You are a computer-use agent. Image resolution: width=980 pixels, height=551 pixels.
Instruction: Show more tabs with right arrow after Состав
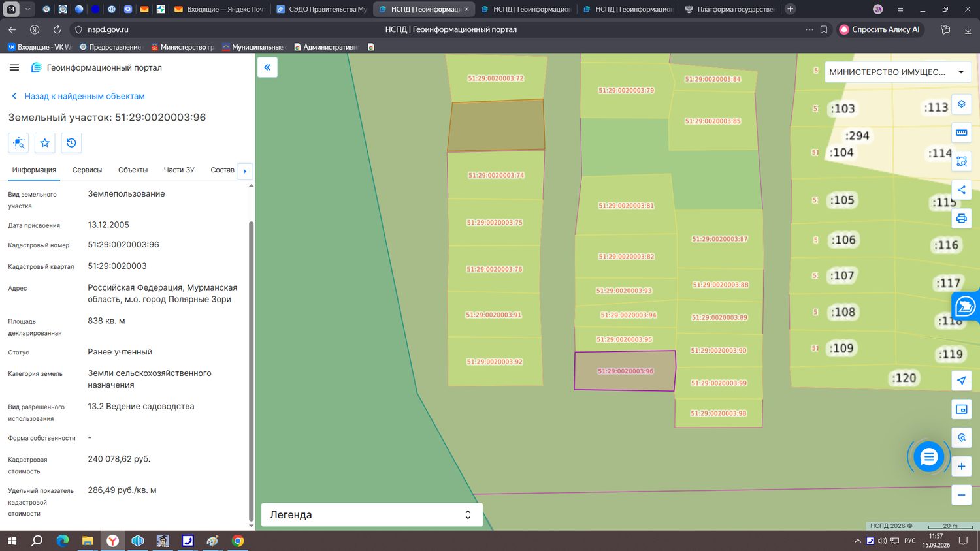tap(245, 171)
